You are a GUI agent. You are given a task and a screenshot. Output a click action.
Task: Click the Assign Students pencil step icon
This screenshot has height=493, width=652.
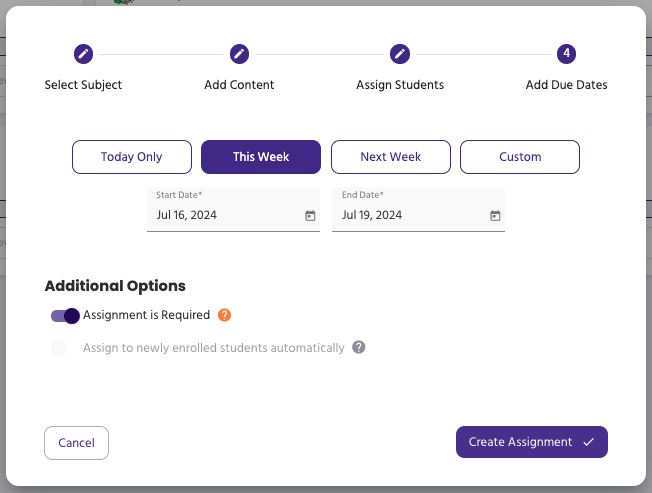tap(400, 54)
